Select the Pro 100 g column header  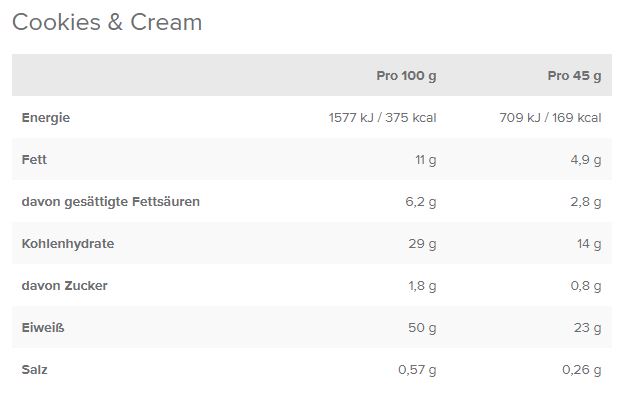click(406, 76)
